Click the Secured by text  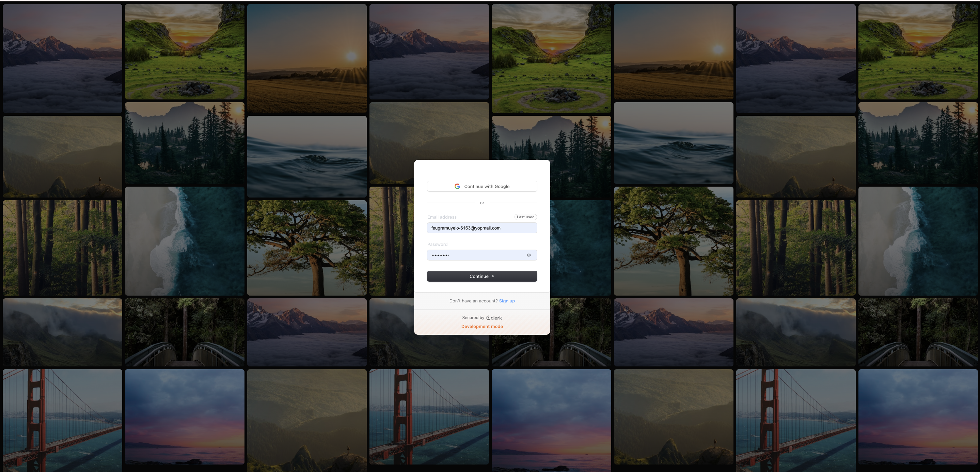473,318
